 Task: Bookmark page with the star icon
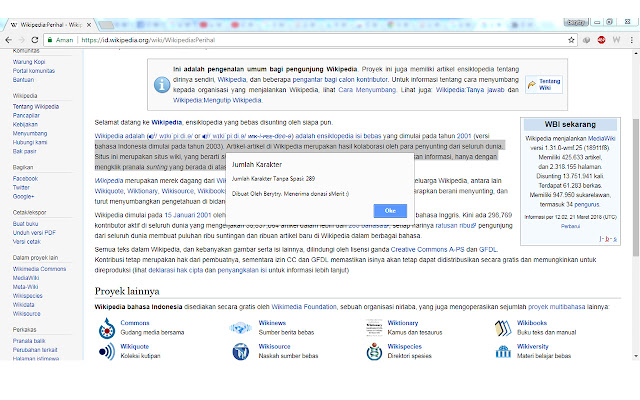pos(571,40)
